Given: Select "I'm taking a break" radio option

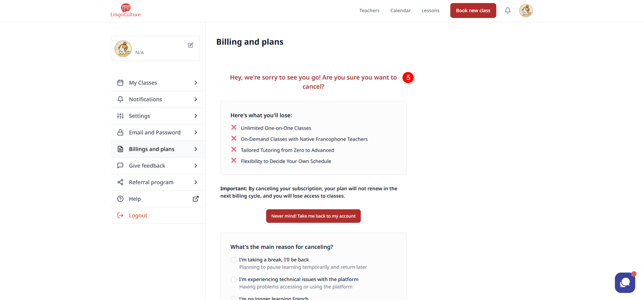Looking at the screenshot, I should pos(234,260).
